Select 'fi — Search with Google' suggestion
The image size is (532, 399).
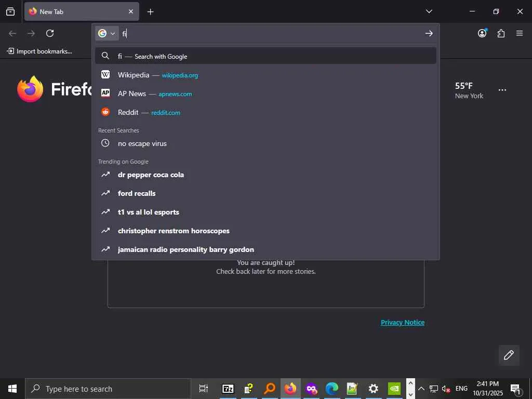tap(265, 56)
